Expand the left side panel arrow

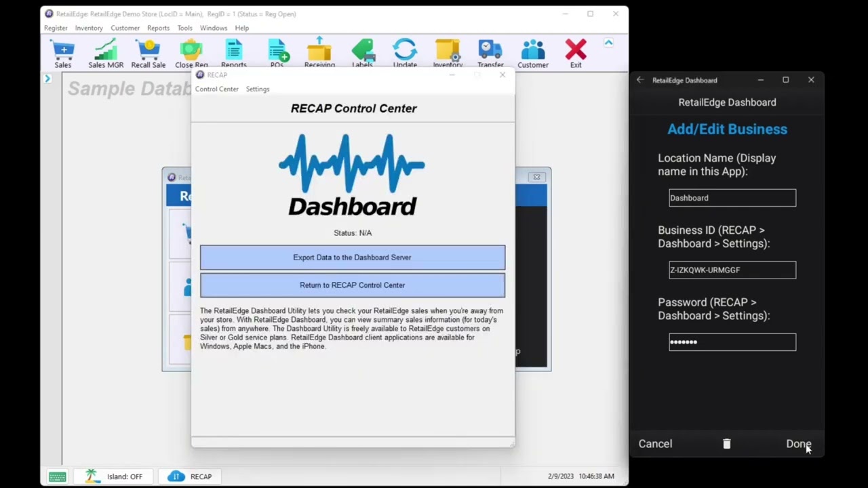(47, 79)
